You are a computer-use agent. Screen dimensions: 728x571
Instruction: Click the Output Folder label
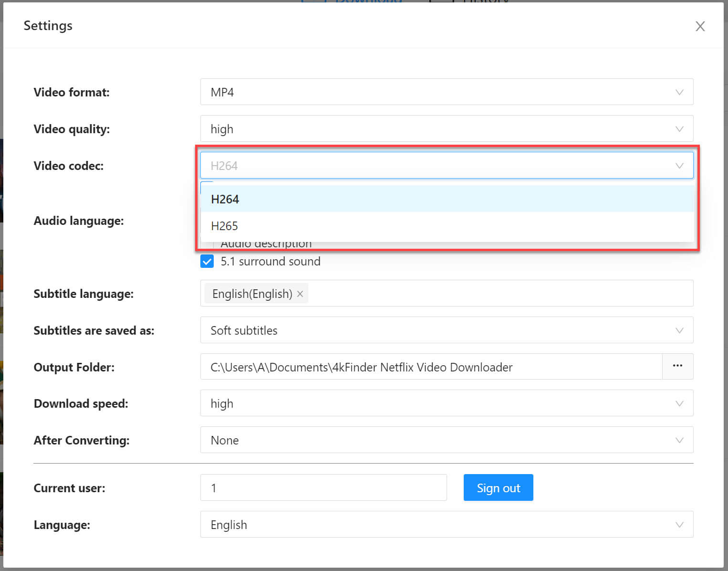[74, 367]
